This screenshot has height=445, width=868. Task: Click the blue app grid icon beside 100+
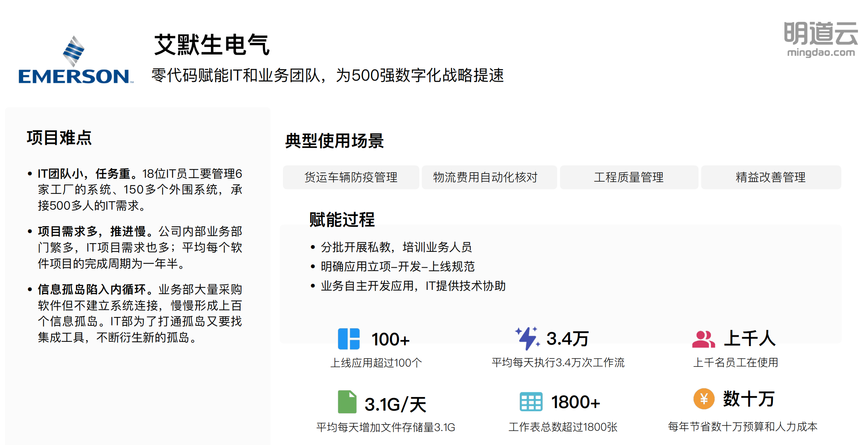click(x=348, y=339)
